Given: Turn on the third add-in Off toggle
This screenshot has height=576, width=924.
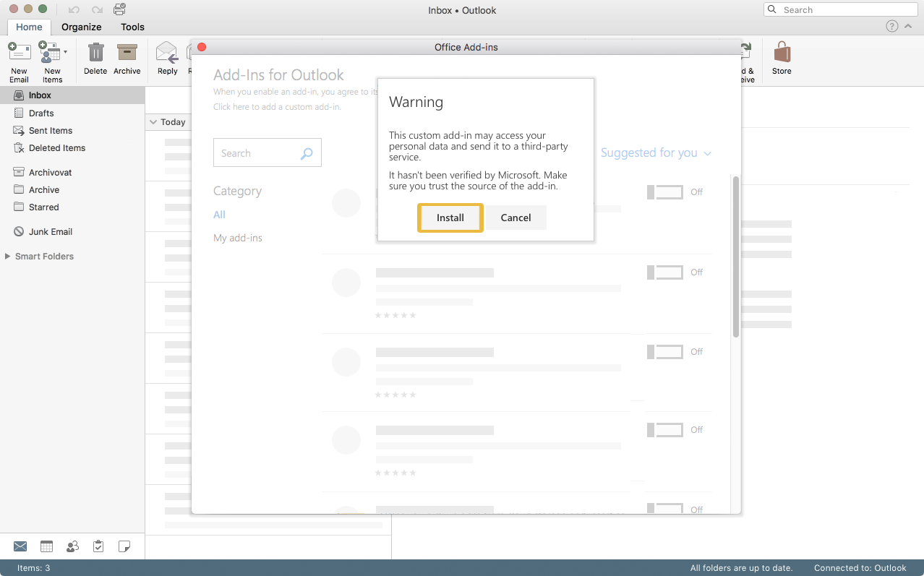Looking at the screenshot, I should pyautogui.click(x=664, y=352).
